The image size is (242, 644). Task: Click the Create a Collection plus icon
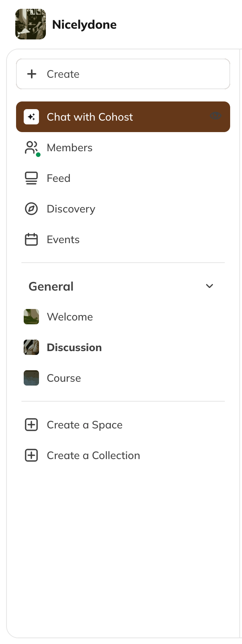click(31, 455)
